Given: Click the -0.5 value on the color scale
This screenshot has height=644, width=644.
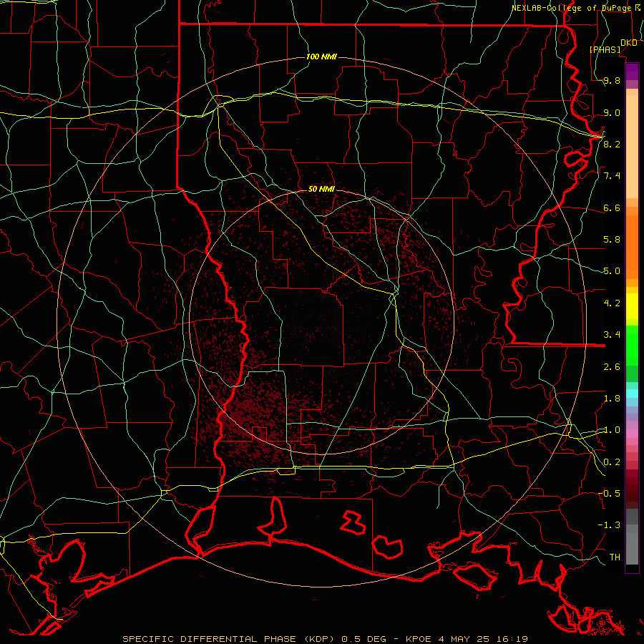Looking at the screenshot, I should tap(609, 494).
